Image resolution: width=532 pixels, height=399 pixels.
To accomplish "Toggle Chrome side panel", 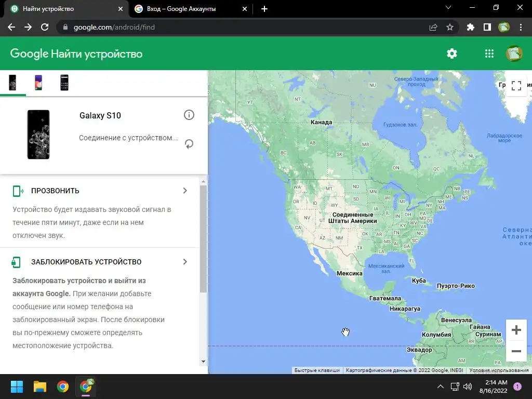I will pos(487,27).
